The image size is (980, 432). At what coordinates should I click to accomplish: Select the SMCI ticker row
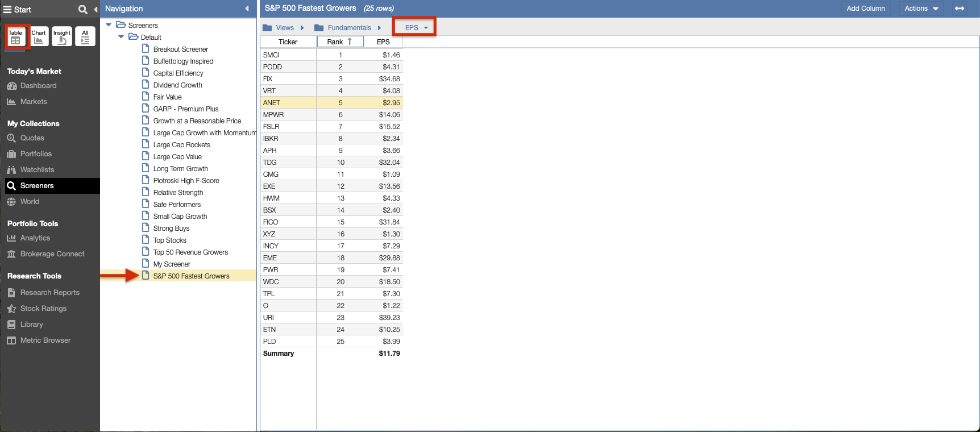(331, 55)
